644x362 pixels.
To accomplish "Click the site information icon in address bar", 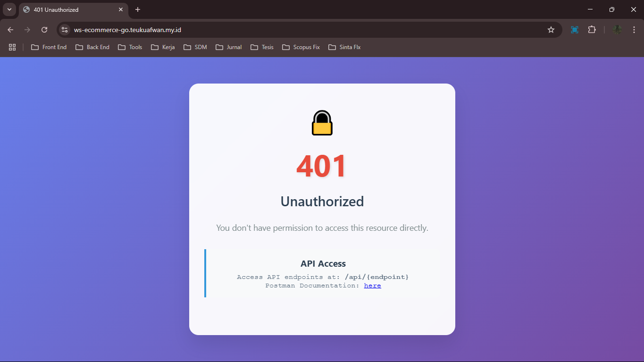I will click(x=65, y=30).
